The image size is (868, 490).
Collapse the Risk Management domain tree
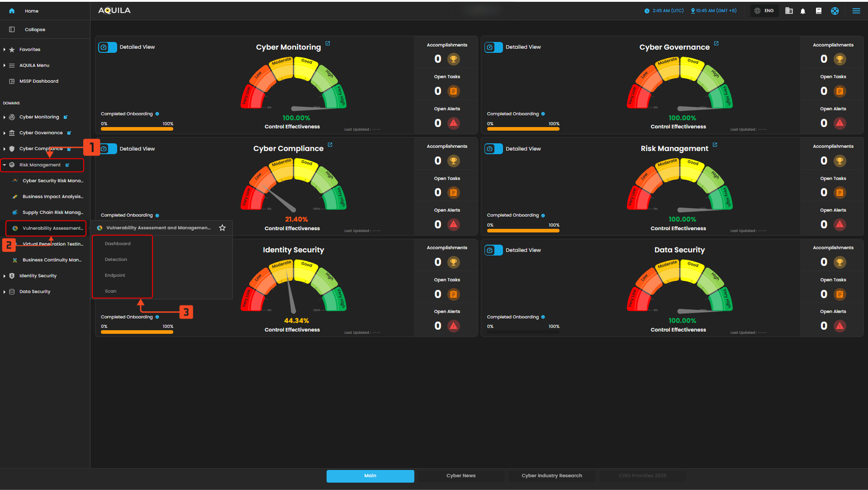coord(5,165)
